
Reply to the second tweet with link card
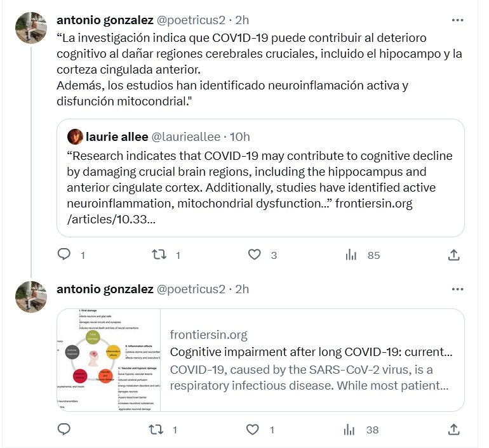coord(64,430)
